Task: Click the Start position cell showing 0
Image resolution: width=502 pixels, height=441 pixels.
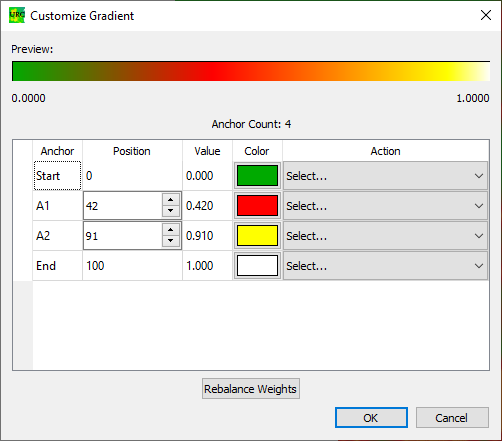Action: [x=132, y=176]
